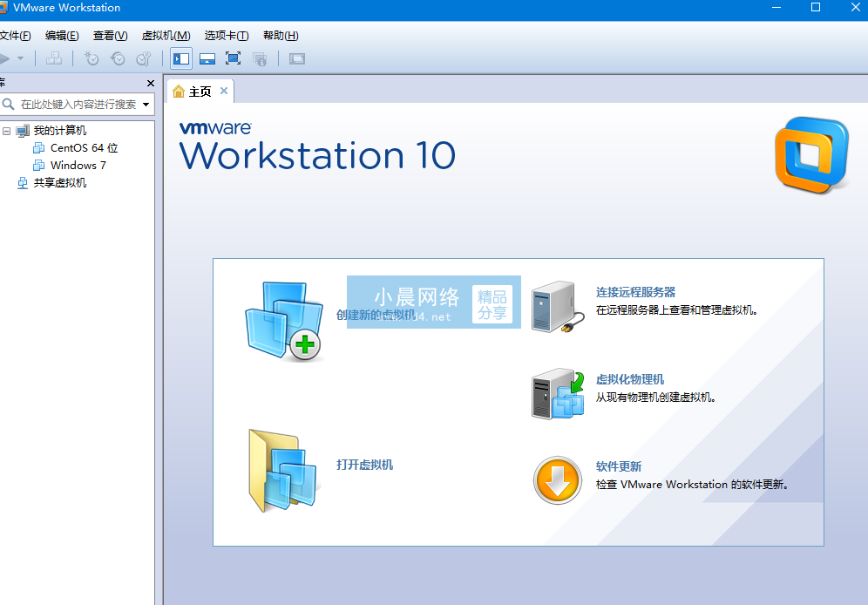The image size is (868, 605).
Task: Click the 共享虚拟机 shared icon
Action: [22, 183]
